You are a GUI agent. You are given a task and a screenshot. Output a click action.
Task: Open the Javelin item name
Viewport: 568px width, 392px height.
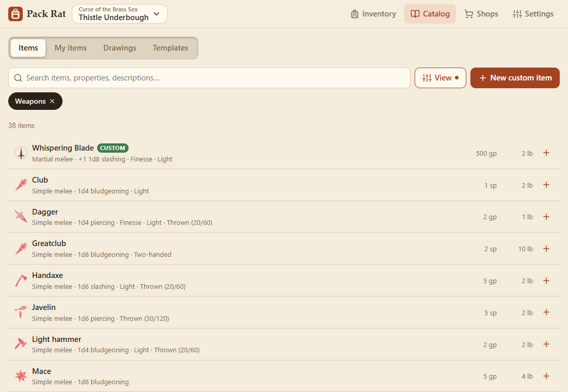(x=44, y=307)
